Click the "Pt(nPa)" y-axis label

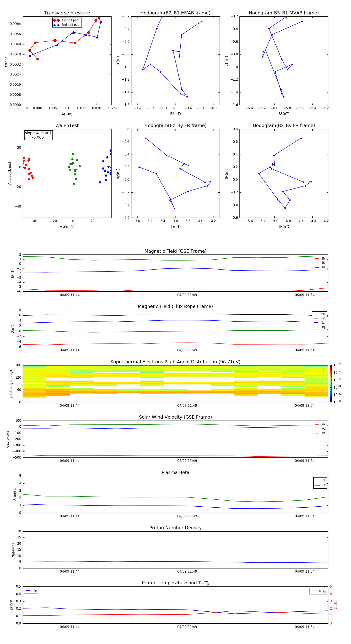coord(6,61)
